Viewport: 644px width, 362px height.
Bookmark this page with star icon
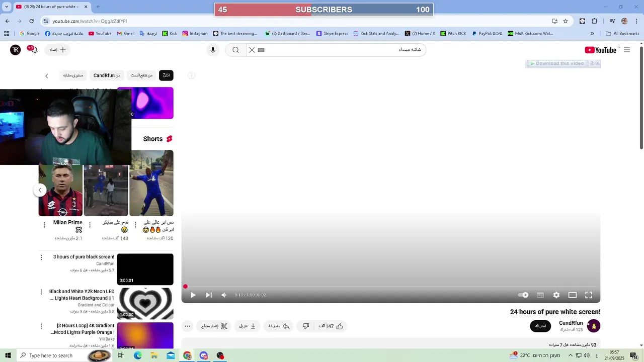coord(566,21)
